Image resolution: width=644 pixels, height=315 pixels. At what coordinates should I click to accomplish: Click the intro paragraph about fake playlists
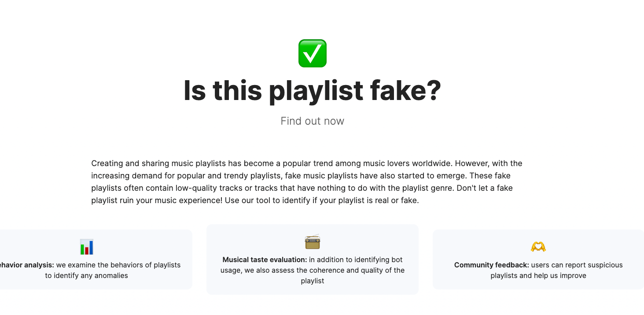pos(307,182)
